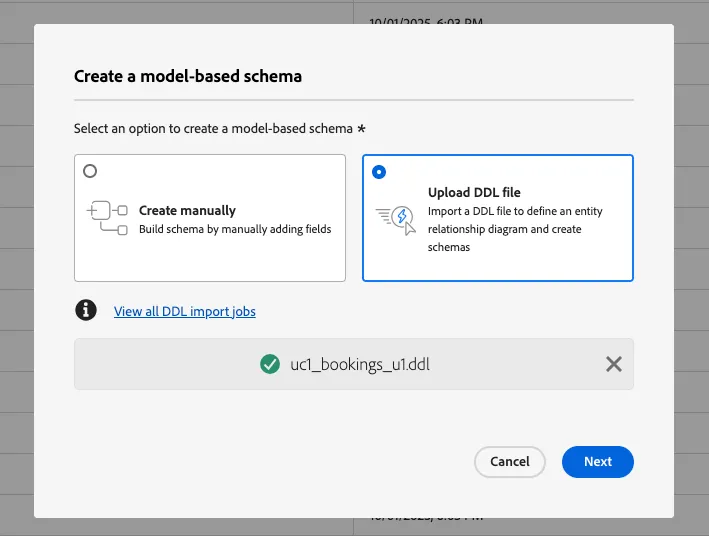The image size is (709, 536).
Task: Click the Import a DDL file description text
Action: click(x=515, y=229)
